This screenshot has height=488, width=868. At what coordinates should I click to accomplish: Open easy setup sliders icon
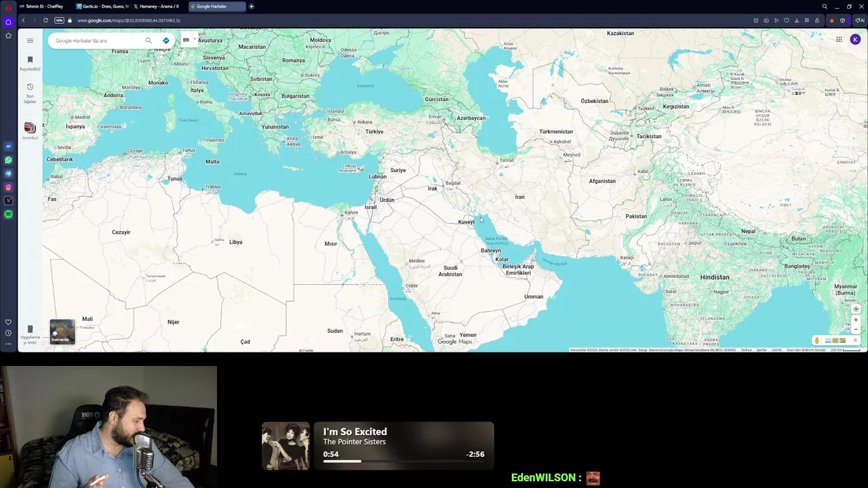pos(807,20)
